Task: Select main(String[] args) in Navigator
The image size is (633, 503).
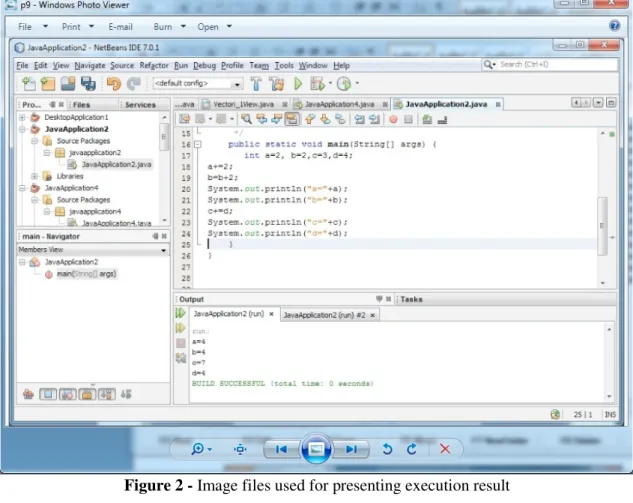Action: pyautogui.click(x=86, y=274)
